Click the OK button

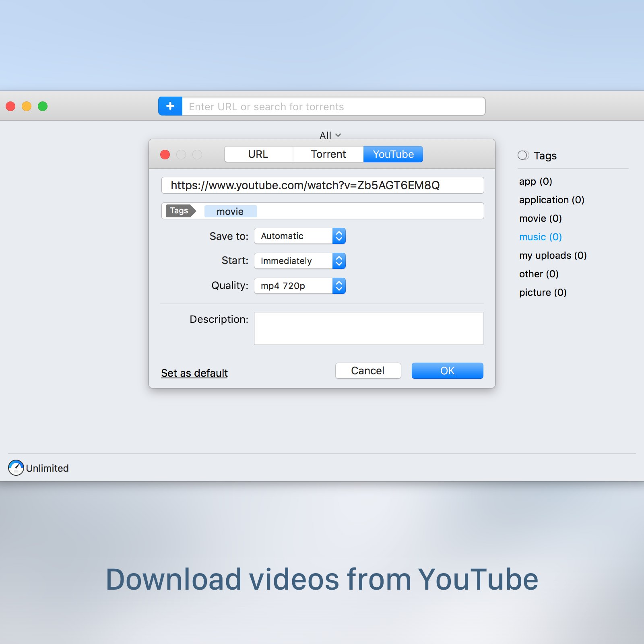point(447,371)
